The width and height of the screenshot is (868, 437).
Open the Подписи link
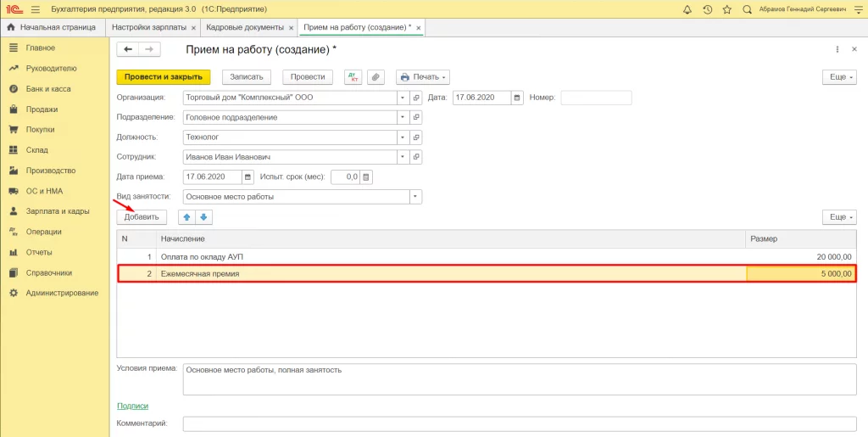tap(133, 406)
